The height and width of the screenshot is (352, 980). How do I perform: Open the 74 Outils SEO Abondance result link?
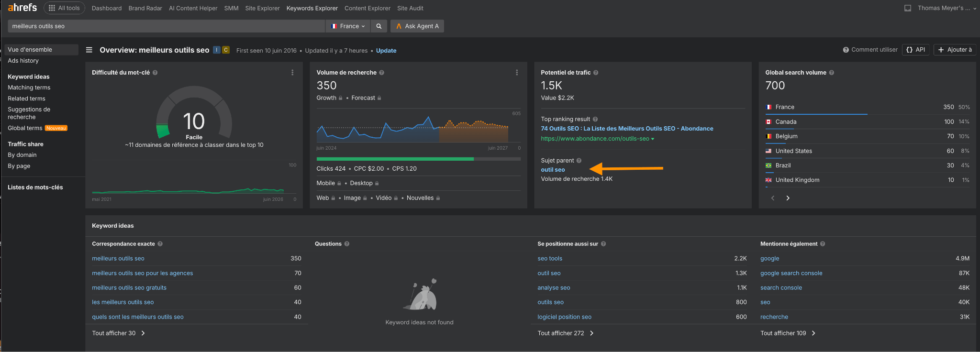[627, 129]
